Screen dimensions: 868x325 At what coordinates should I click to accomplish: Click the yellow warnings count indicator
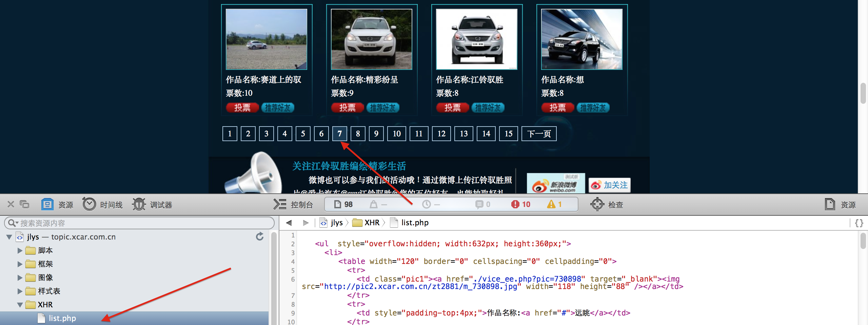tap(555, 204)
